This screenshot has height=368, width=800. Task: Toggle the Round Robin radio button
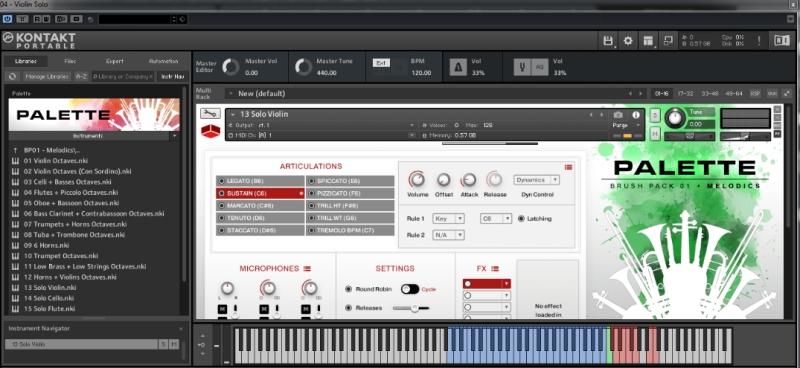tap(348, 289)
